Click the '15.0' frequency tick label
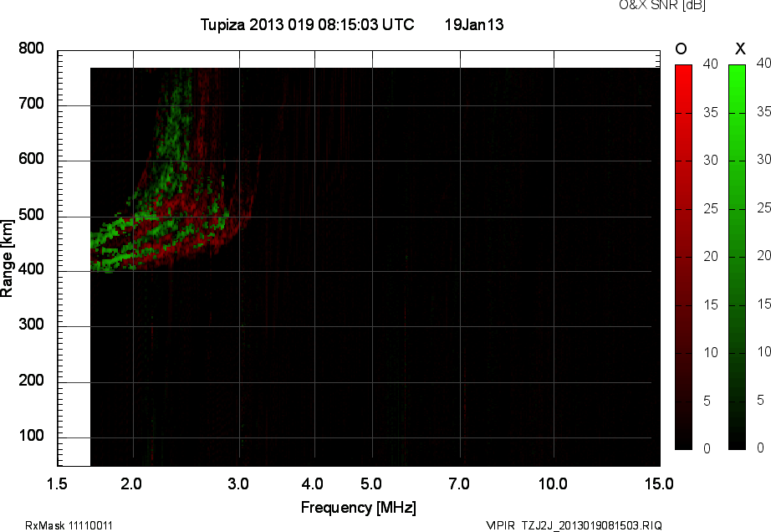Screen dimensions: 771x532 pyautogui.click(x=659, y=483)
